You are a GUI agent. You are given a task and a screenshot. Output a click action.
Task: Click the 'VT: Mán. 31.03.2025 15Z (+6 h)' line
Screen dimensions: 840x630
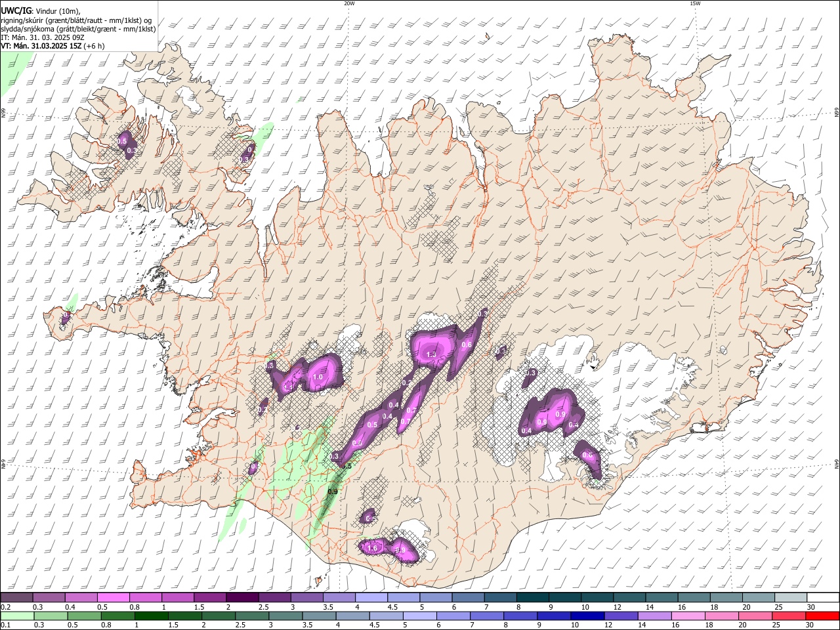(x=52, y=46)
